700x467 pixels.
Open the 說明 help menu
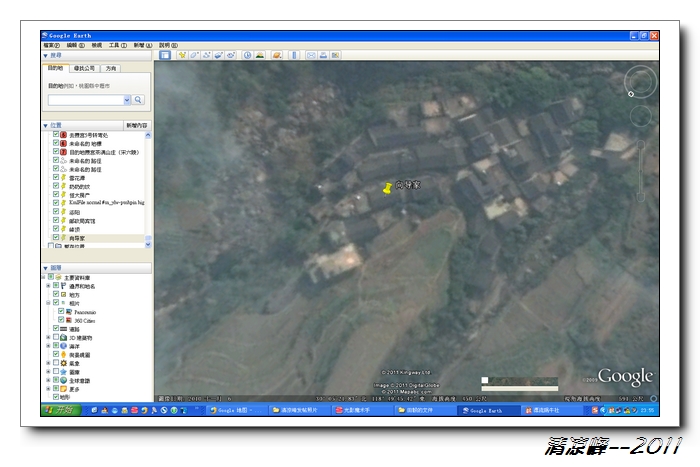click(x=168, y=46)
